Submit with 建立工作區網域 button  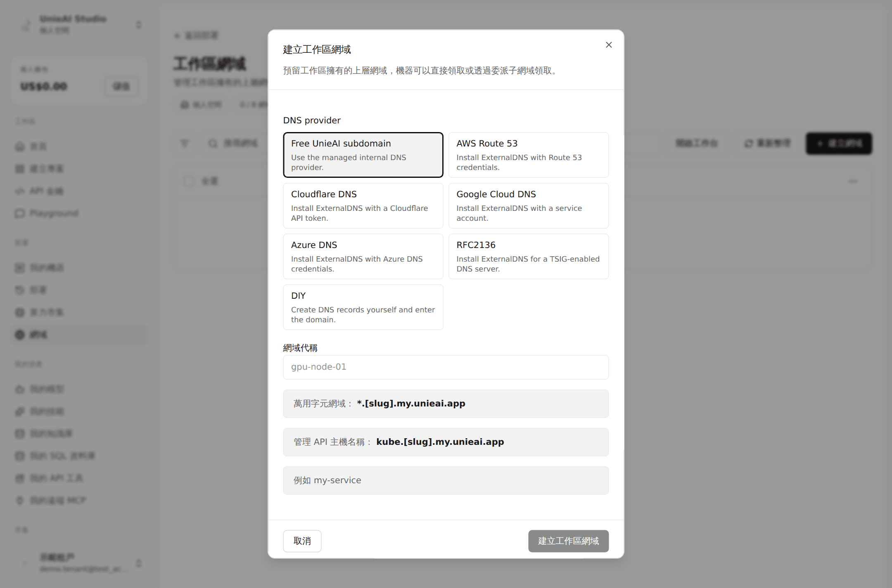pyautogui.click(x=568, y=541)
